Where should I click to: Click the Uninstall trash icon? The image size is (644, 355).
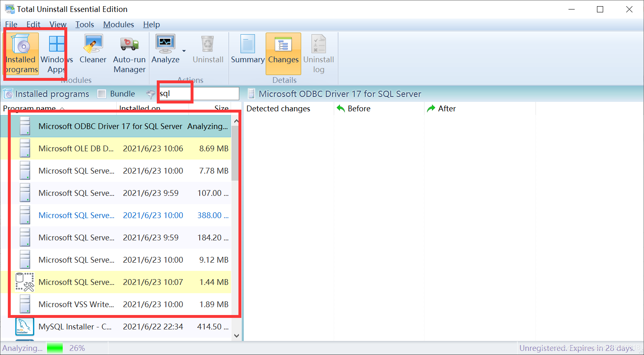(208, 44)
